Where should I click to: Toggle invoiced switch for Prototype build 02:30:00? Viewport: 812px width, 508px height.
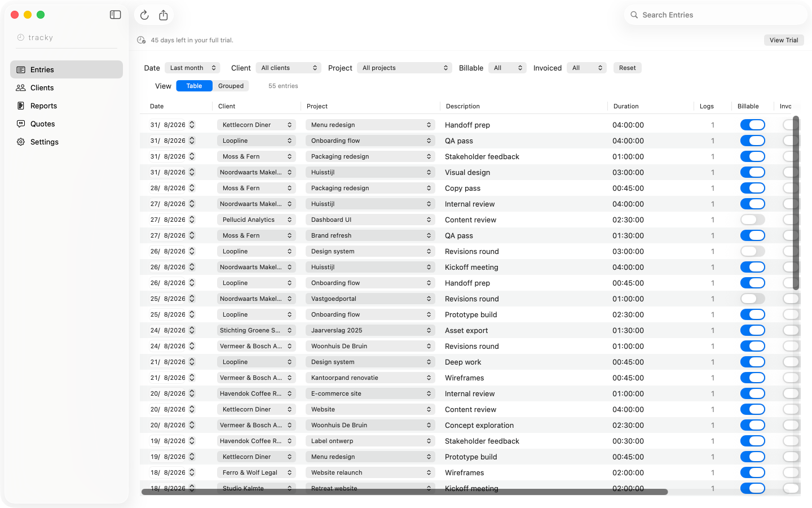coord(791,315)
